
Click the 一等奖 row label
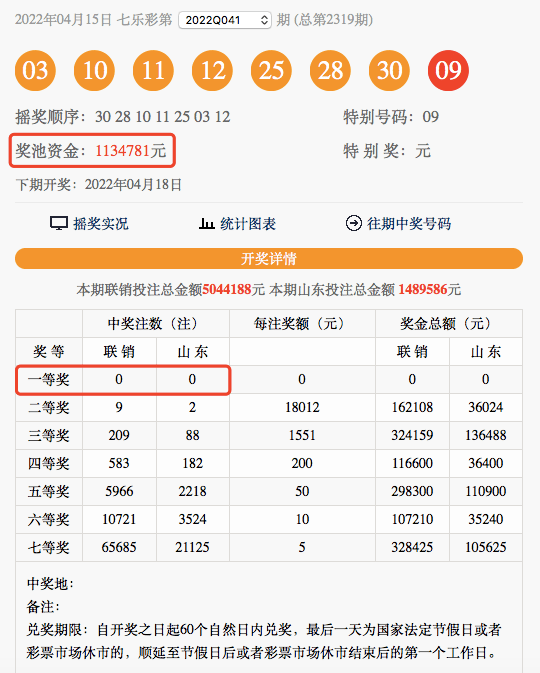coord(49,379)
